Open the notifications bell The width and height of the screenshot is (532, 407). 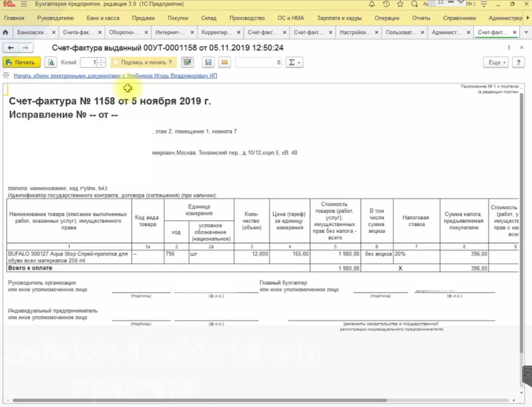371,4
